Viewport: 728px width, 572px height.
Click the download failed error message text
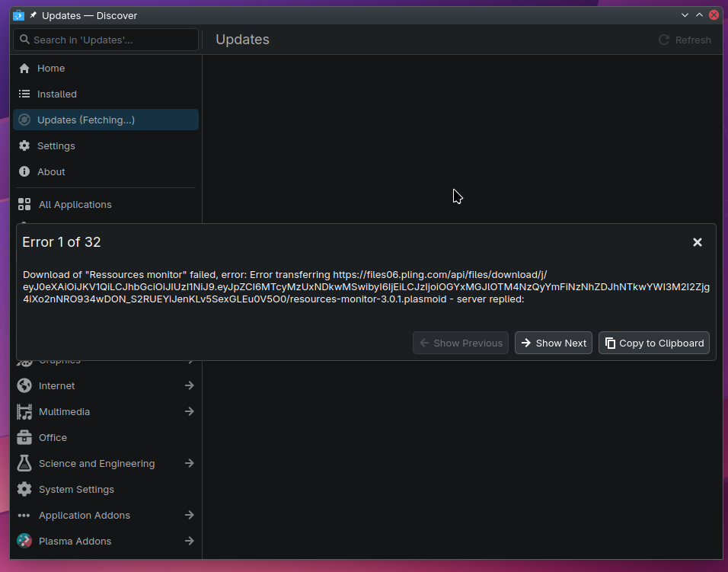pos(366,287)
